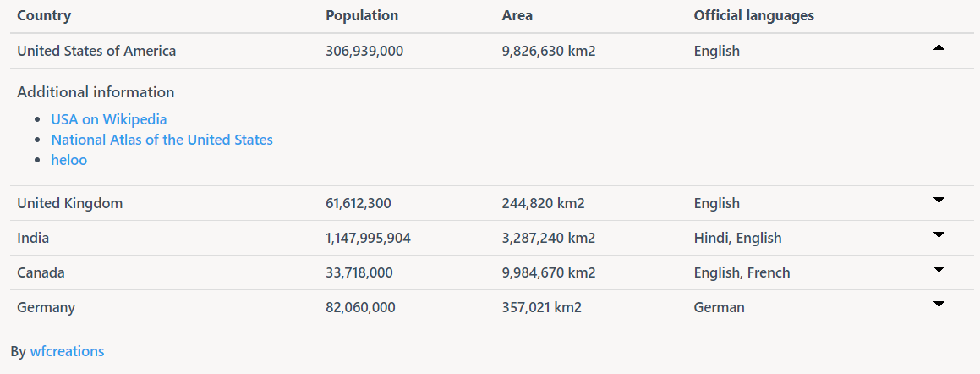
Task: Click the Area column header
Action: 517,15
